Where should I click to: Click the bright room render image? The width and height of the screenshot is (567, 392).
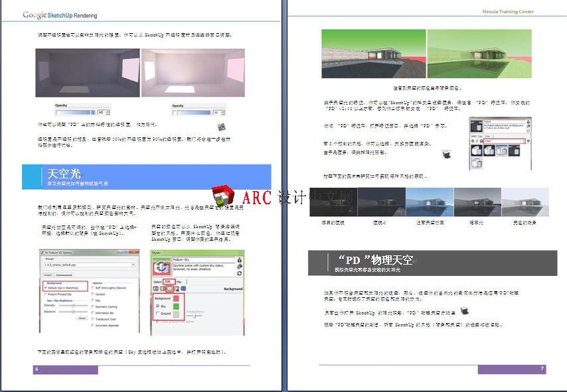click(x=193, y=72)
